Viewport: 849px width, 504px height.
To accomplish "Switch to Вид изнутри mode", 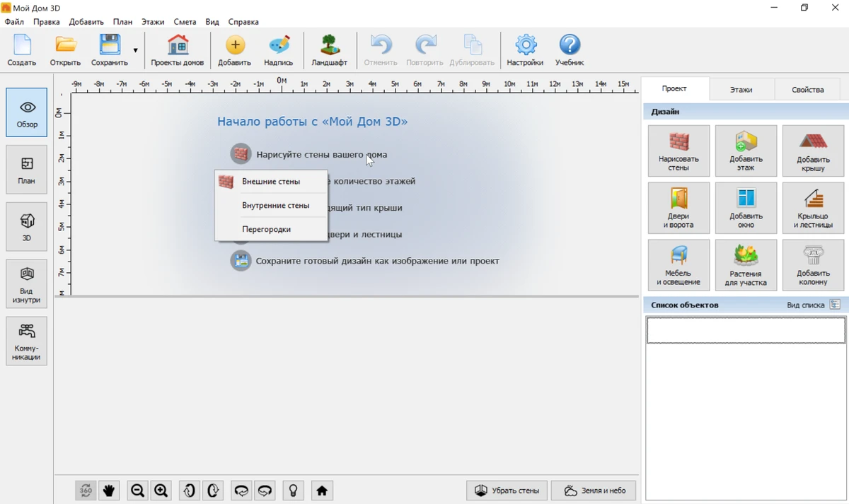I will 27,283.
